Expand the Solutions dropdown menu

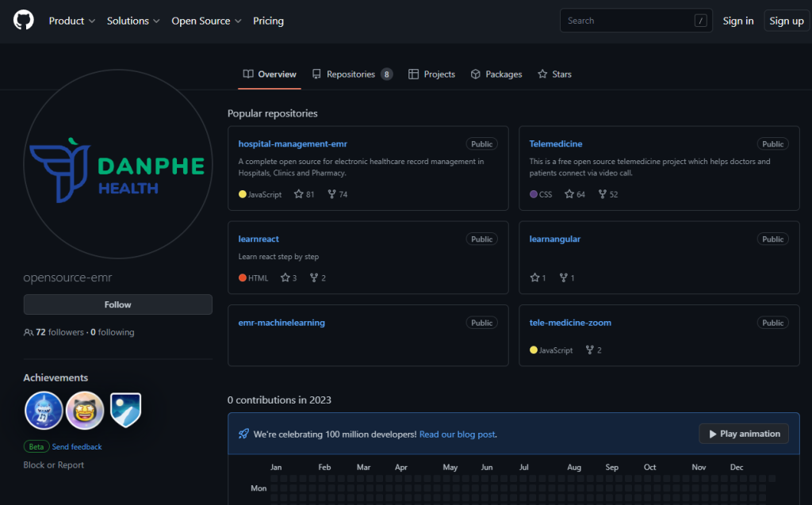click(133, 21)
